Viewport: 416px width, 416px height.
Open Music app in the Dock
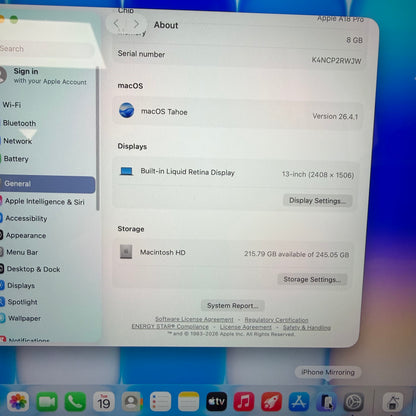click(x=244, y=402)
